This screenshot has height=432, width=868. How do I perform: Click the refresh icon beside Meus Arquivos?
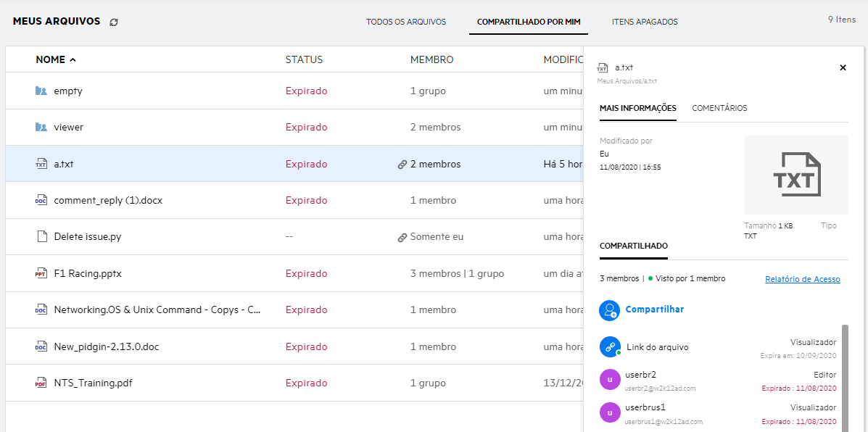tap(114, 22)
